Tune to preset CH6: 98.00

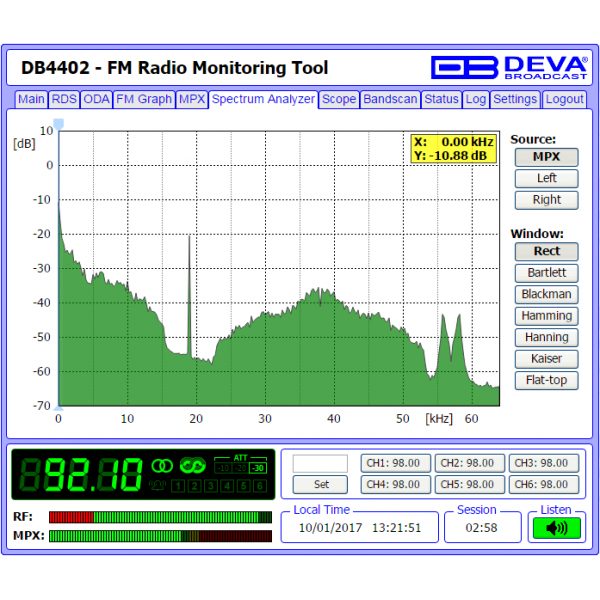[544, 485]
